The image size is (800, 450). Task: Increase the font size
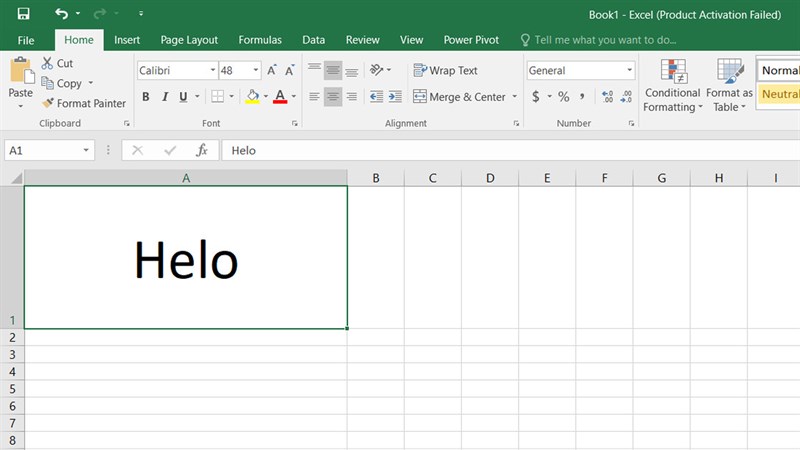coord(272,70)
